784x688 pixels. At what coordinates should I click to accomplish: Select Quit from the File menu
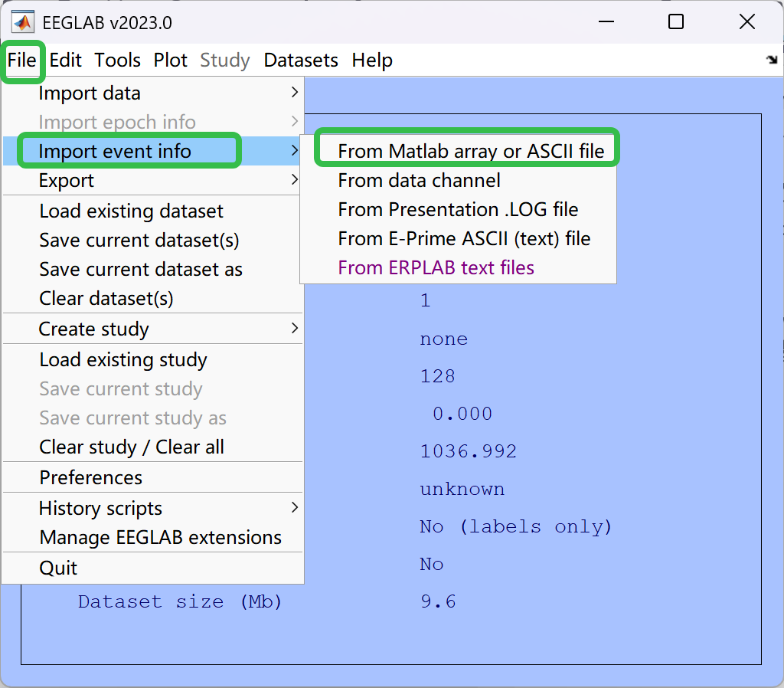click(x=152, y=568)
